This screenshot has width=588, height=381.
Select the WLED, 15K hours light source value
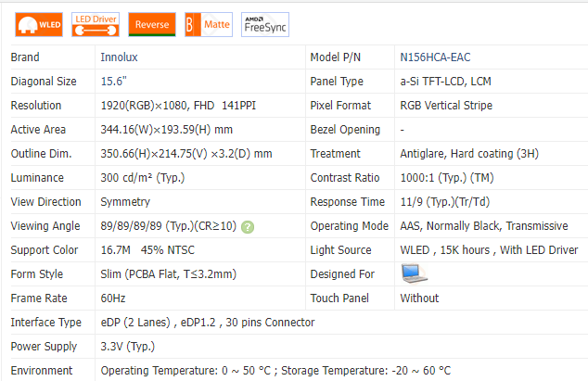(x=490, y=249)
